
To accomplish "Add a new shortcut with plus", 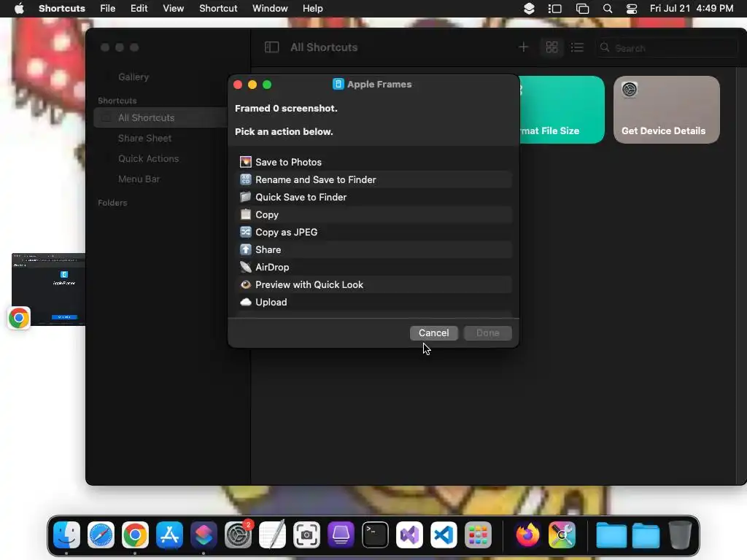I will pyautogui.click(x=523, y=47).
